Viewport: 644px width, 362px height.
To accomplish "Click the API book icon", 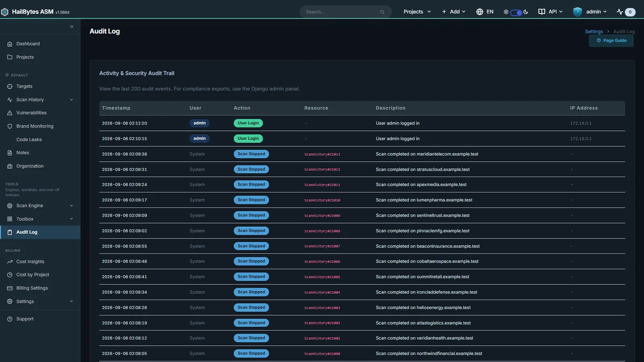I will 542,12.
